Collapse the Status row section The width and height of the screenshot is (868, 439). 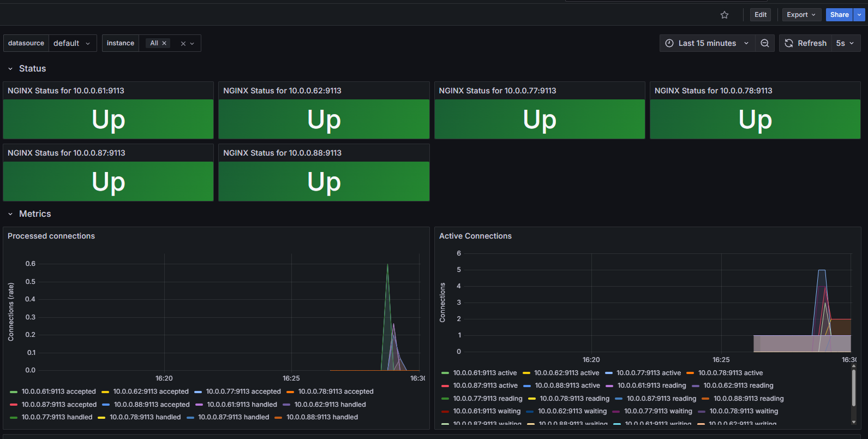tap(10, 69)
